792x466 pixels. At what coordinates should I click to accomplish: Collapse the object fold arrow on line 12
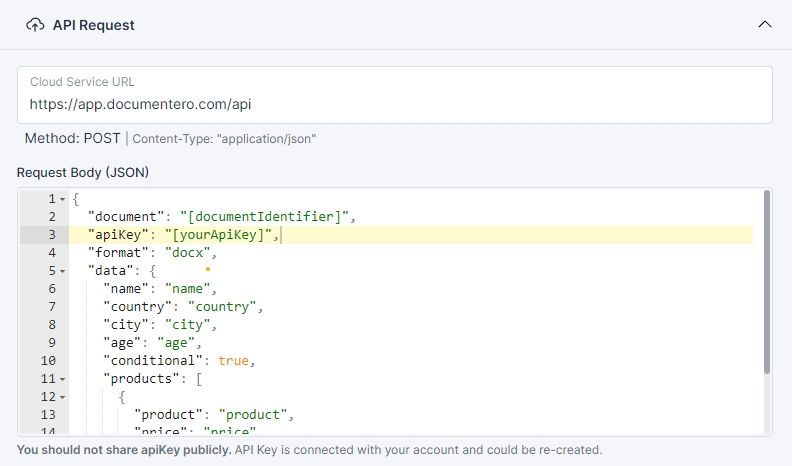[x=62, y=397]
